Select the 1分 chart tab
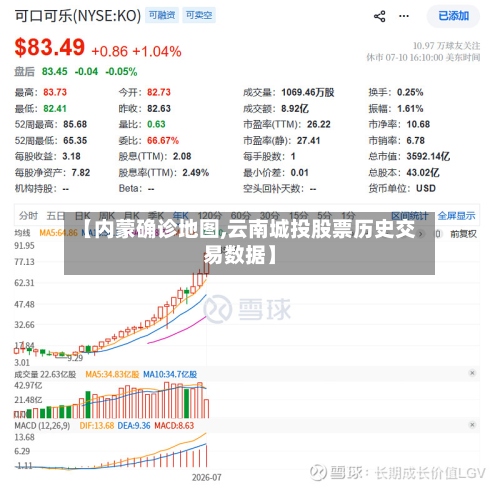Viewport: 500px width, 488px height. (x=348, y=216)
